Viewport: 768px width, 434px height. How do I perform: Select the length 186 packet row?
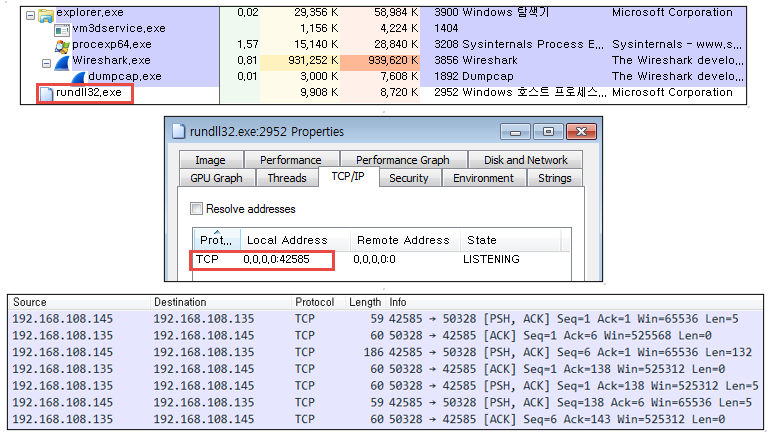coord(386,352)
